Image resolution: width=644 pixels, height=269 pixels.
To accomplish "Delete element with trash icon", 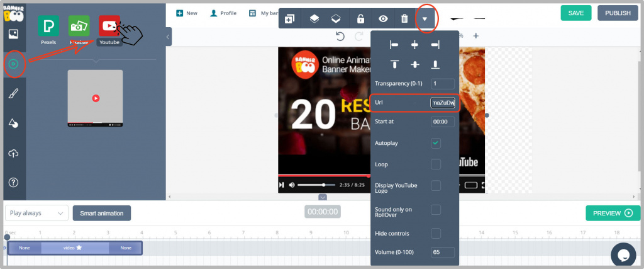I will coord(404,19).
